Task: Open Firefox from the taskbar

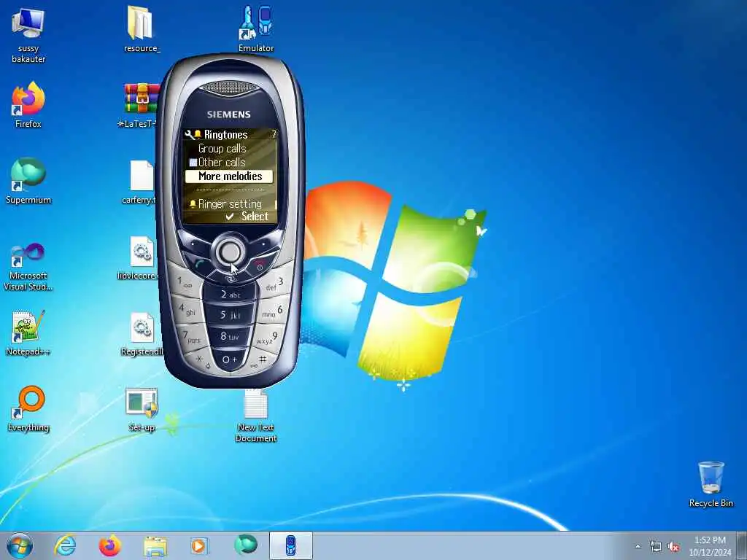Action: pos(109,545)
